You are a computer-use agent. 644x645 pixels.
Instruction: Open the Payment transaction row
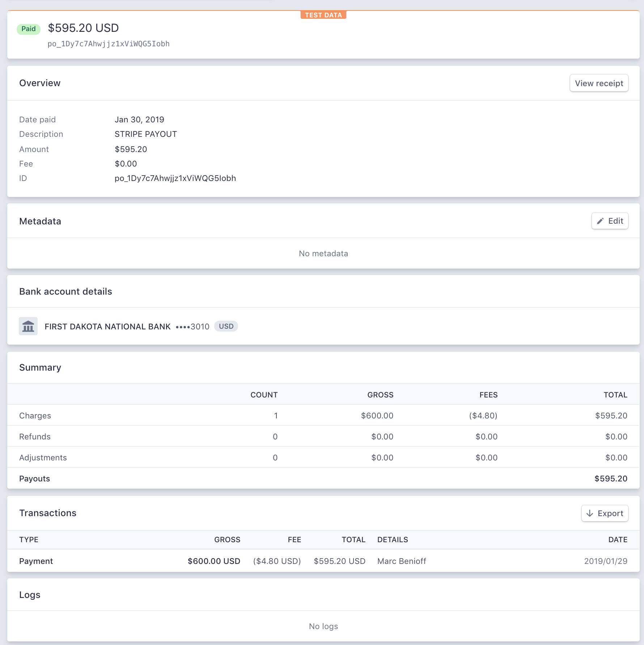click(323, 561)
